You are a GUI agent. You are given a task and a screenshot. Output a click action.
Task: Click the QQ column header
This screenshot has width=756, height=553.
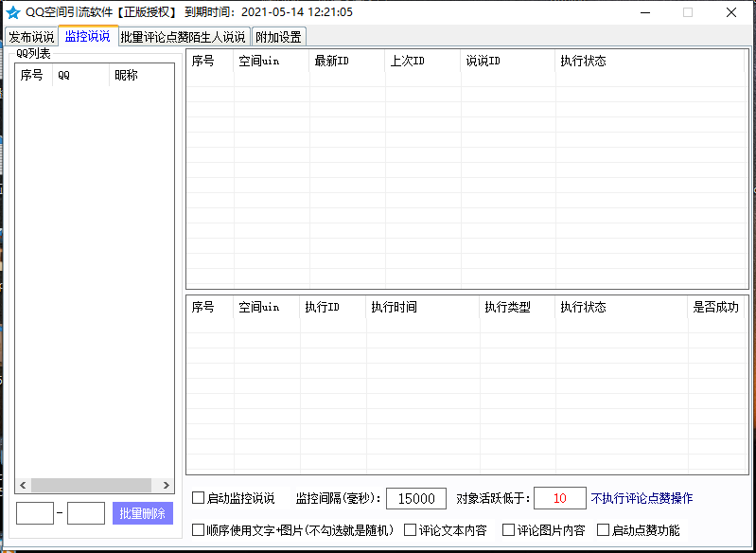click(80, 75)
